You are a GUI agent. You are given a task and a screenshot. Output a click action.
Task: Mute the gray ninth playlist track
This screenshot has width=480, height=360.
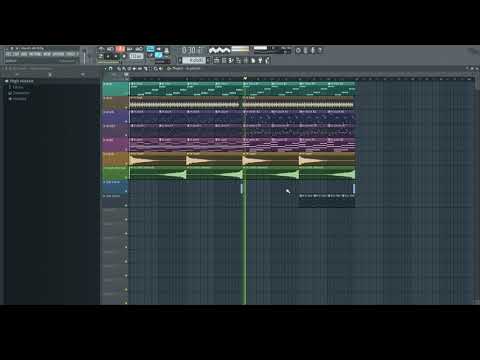click(126, 205)
